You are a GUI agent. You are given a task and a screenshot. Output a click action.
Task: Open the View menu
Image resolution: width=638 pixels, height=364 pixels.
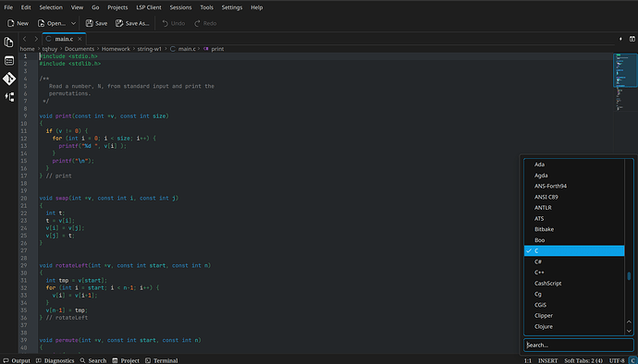(77, 7)
